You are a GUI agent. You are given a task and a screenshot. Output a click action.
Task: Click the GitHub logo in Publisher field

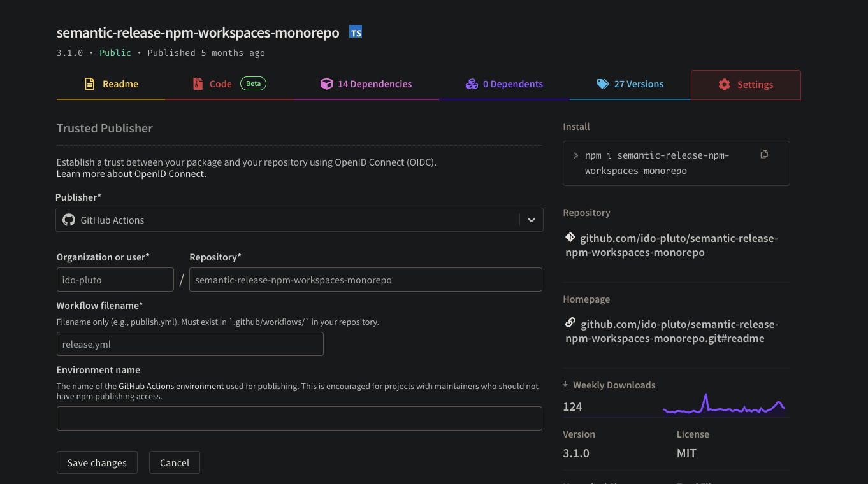(x=69, y=220)
